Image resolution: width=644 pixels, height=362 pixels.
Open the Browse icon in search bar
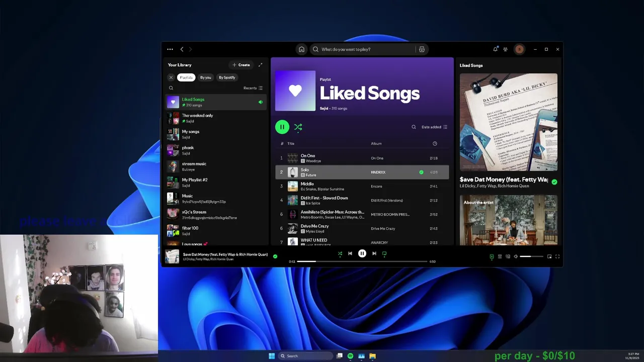422,49
